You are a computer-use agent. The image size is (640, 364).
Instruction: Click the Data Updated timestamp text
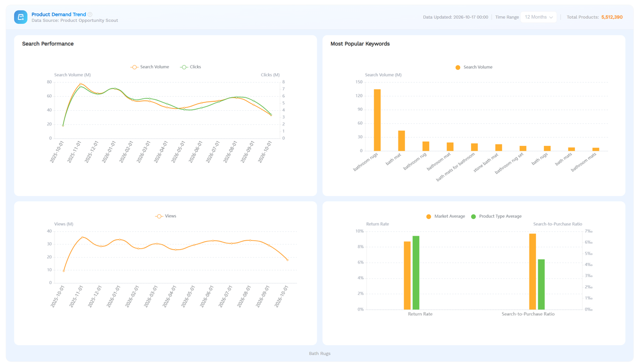(x=455, y=17)
